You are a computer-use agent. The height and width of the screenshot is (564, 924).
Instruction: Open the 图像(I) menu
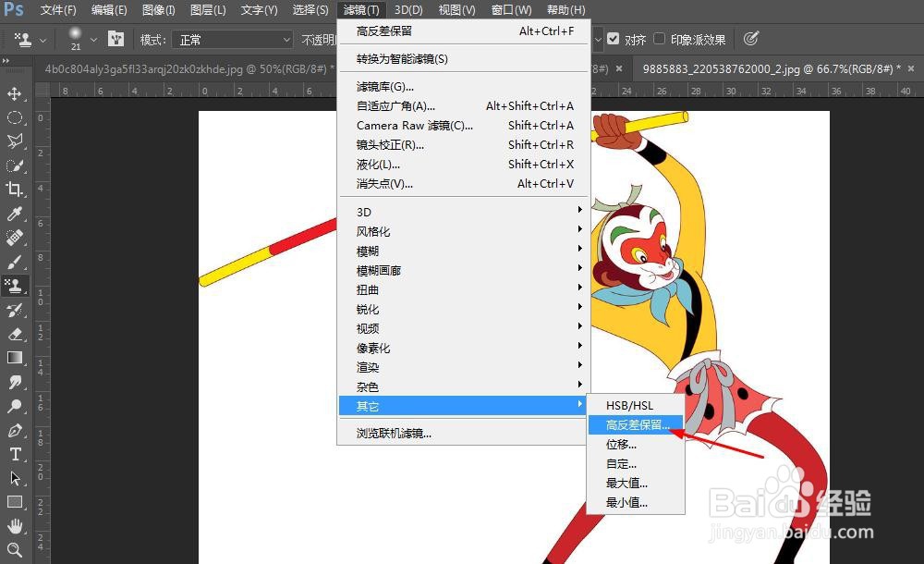click(159, 10)
